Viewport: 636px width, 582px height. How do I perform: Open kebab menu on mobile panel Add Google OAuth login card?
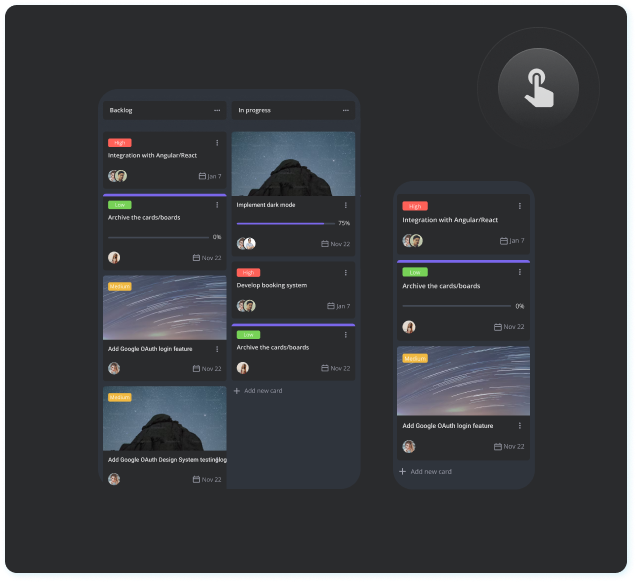coord(520,425)
